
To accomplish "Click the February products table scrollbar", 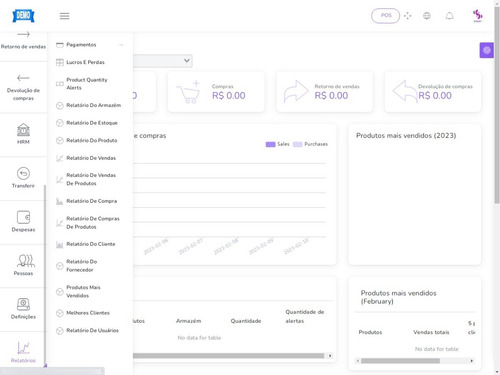I will pos(400,361).
